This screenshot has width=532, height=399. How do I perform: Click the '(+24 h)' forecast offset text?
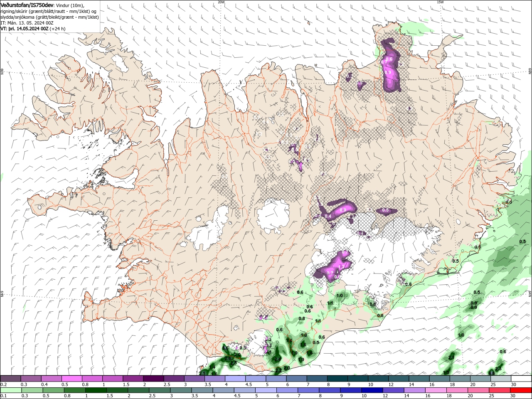(x=57, y=29)
